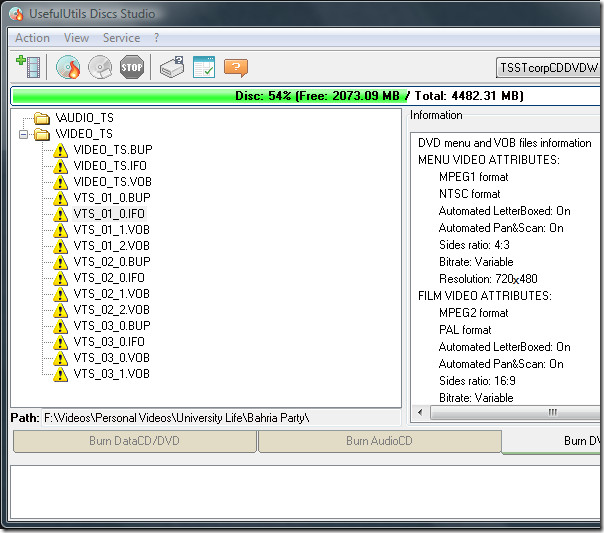
Task: Select the VTS_02_0.IFO file name
Action: coord(109,278)
